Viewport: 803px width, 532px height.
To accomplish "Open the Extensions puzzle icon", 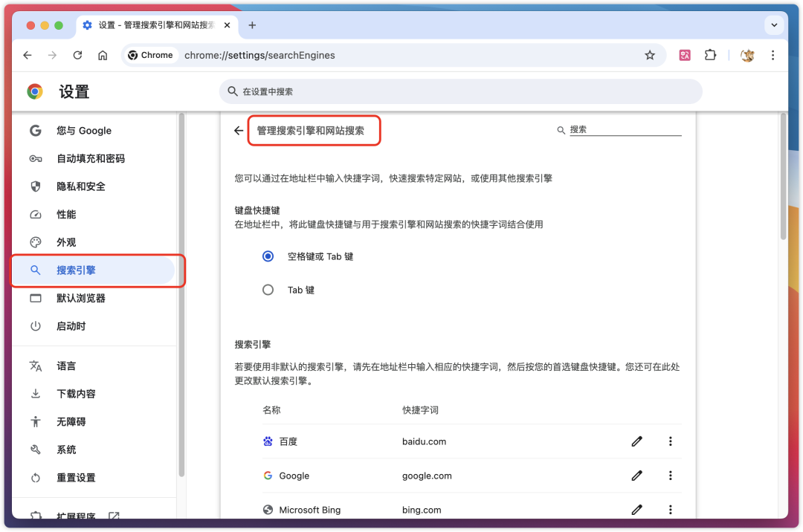I will pyautogui.click(x=710, y=55).
